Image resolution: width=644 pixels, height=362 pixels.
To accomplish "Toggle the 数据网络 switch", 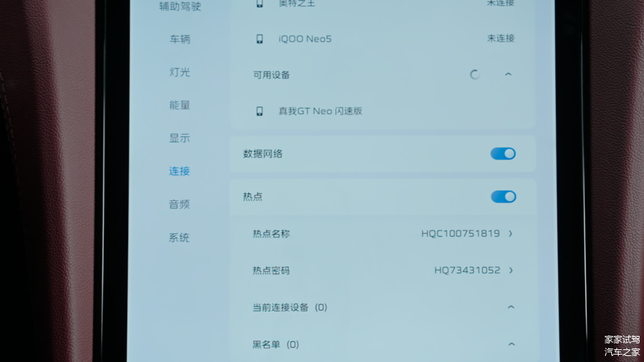I will pos(503,154).
